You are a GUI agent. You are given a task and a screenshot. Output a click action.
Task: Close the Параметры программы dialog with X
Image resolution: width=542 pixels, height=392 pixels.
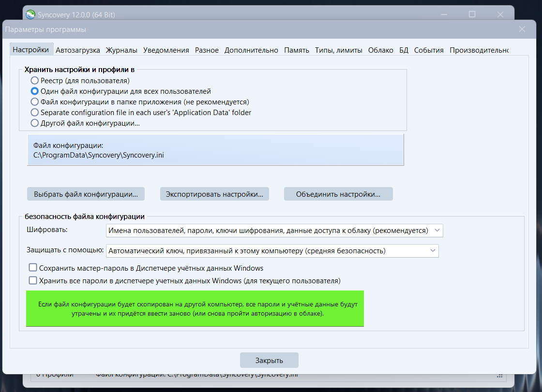coord(522,29)
